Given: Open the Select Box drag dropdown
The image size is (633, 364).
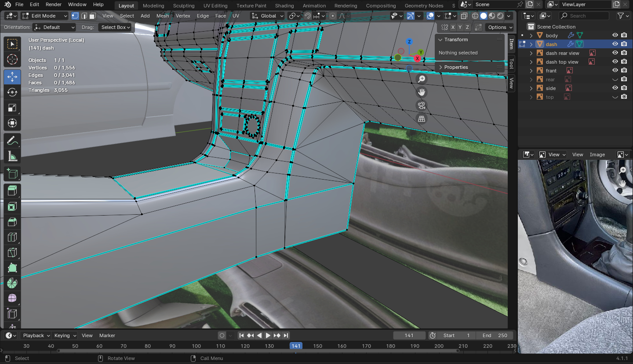Looking at the screenshot, I should tap(116, 27).
